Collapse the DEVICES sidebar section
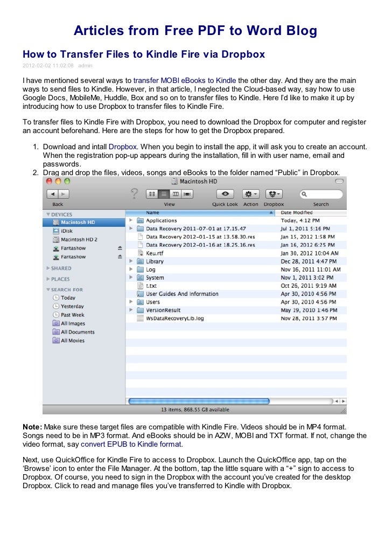 coord(48,214)
